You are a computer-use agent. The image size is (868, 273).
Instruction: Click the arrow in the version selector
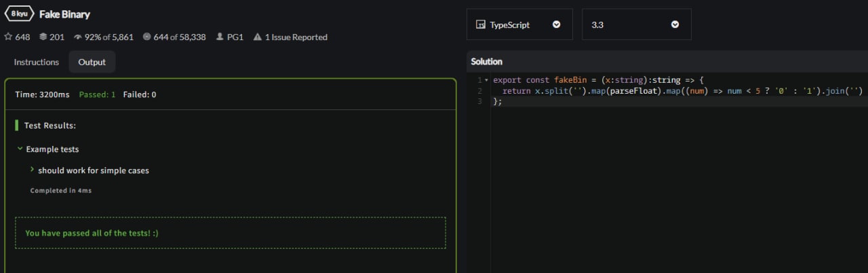675,24
